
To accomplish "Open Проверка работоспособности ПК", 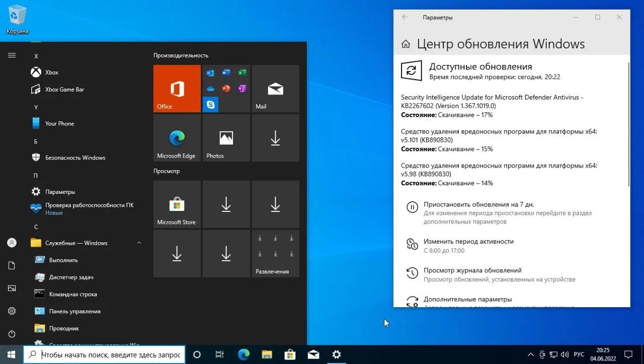I will tap(86, 209).
